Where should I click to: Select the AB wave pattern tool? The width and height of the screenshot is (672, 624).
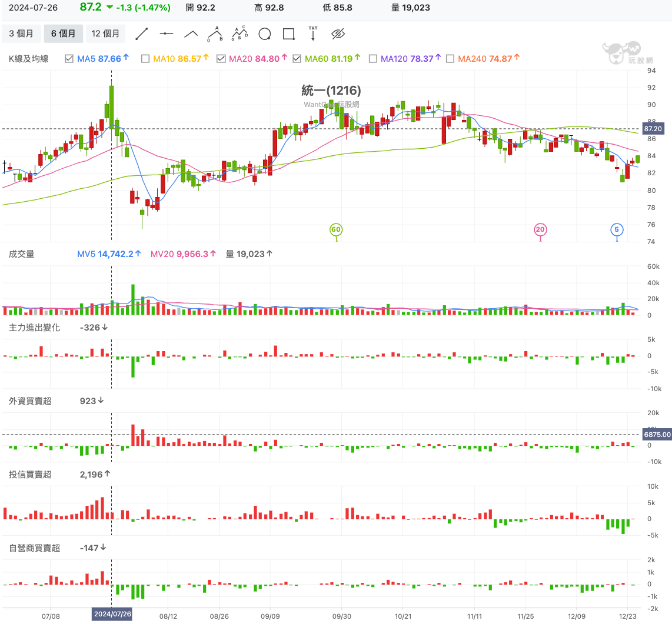coord(215,34)
